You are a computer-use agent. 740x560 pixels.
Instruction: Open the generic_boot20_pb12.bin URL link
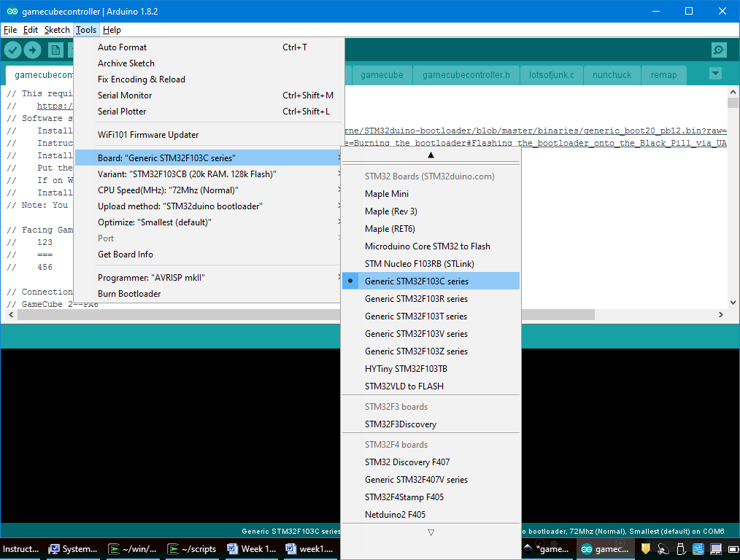(536, 131)
